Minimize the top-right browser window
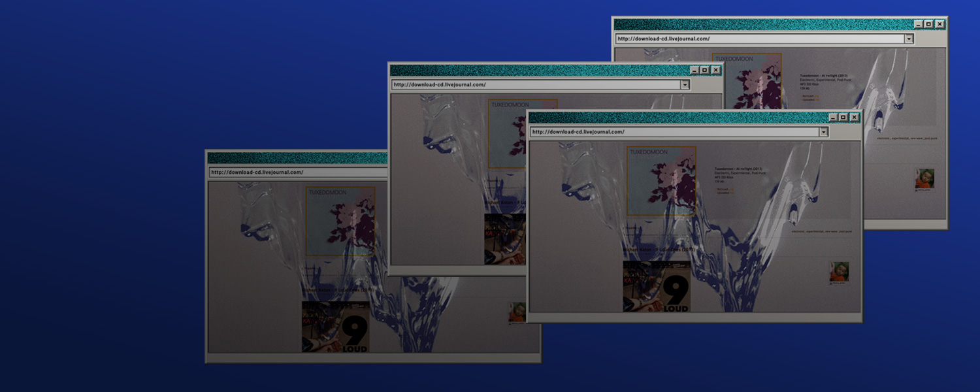Viewport: 980px width, 392px height. coord(918,24)
